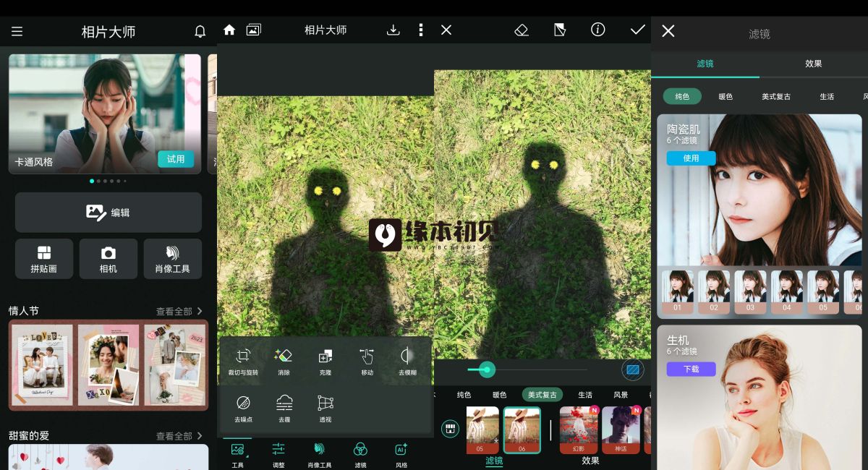
Task: Click the save/download arrow icon in editor top bar
Action: (393, 30)
